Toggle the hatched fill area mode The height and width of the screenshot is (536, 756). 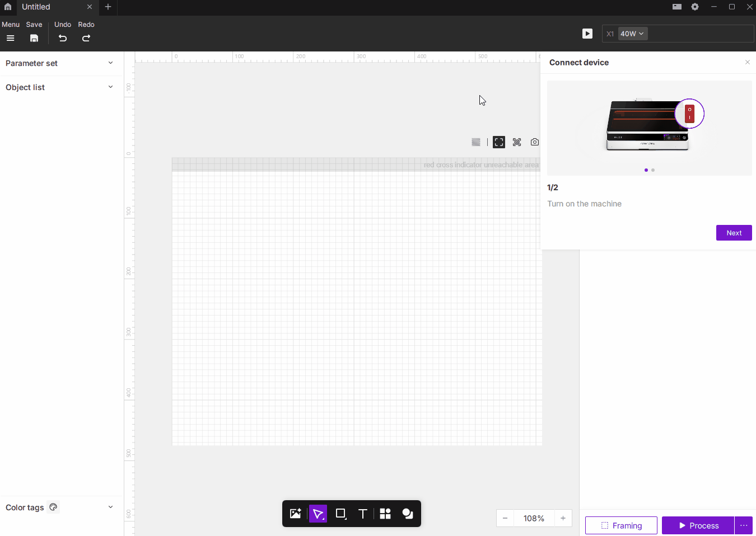(517, 142)
